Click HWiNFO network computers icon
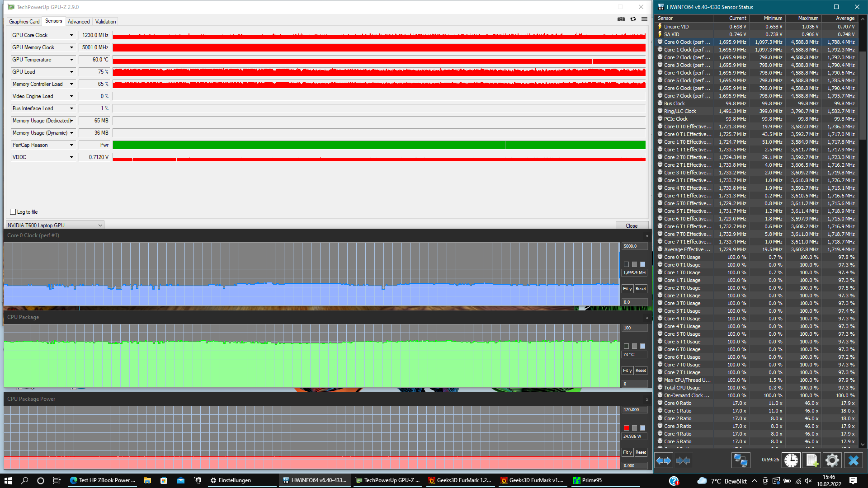Screen dimensions: 868x488 tap(741, 460)
